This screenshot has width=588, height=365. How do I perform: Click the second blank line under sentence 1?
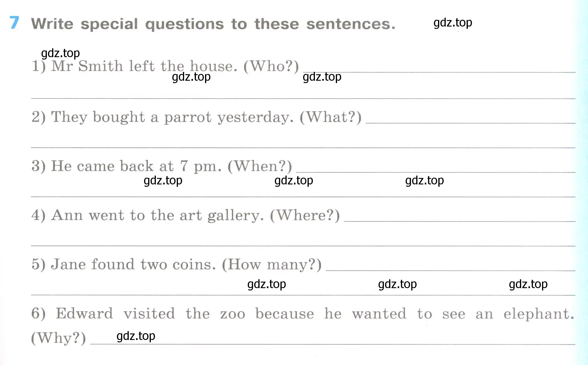pyautogui.click(x=303, y=98)
